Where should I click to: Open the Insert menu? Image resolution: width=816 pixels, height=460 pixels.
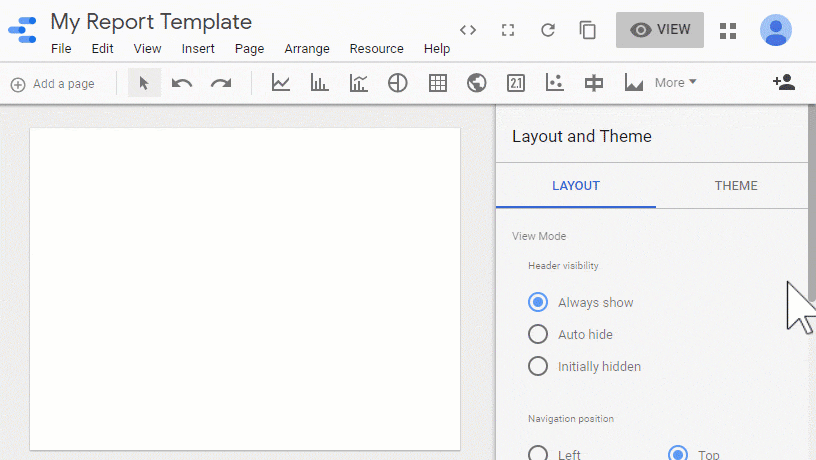point(198,48)
